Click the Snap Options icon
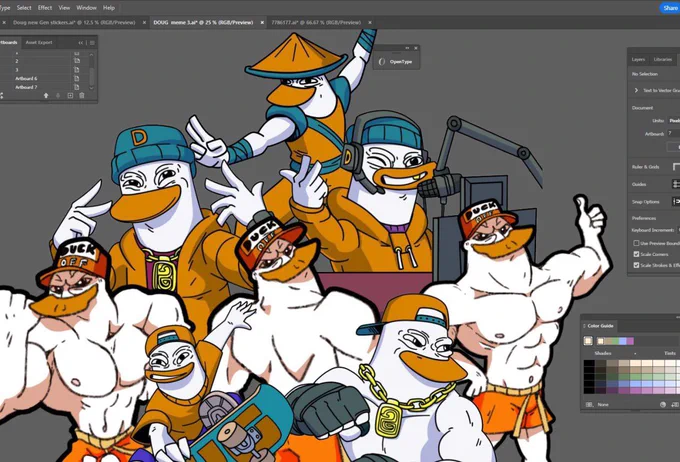Image resolution: width=680 pixels, height=462 pixels. (676, 201)
